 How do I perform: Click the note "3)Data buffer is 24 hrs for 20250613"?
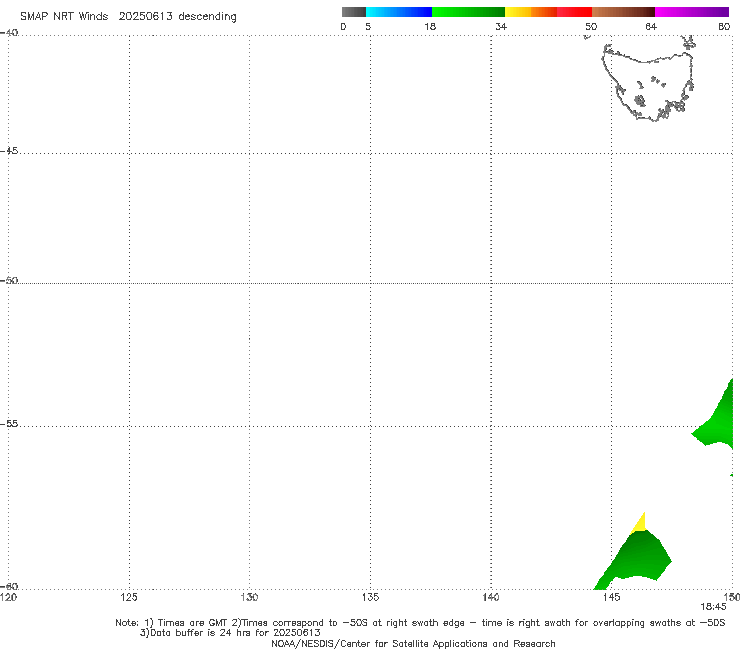[x=230, y=633]
